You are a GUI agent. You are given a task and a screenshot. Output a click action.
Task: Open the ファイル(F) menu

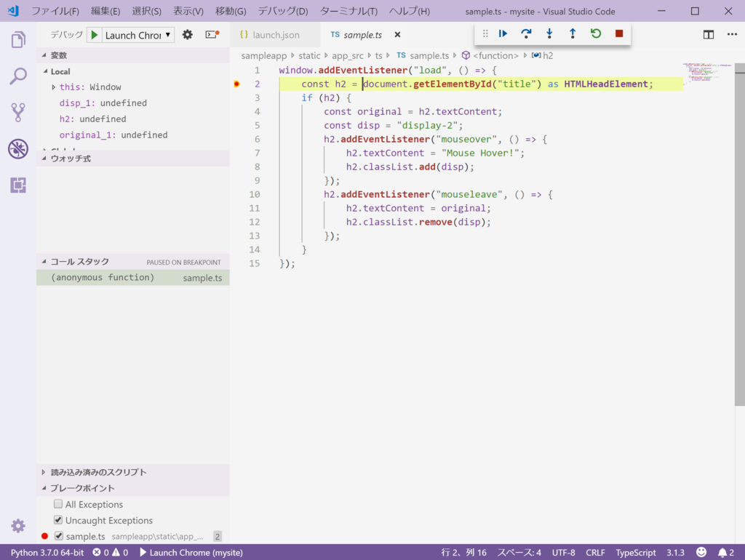pos(55,11)
